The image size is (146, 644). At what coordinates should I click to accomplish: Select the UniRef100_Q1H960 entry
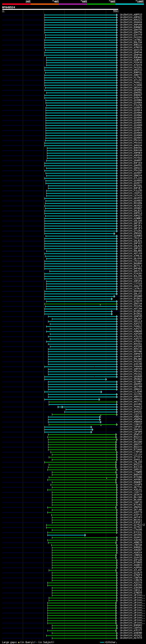[x=131, y=138]
